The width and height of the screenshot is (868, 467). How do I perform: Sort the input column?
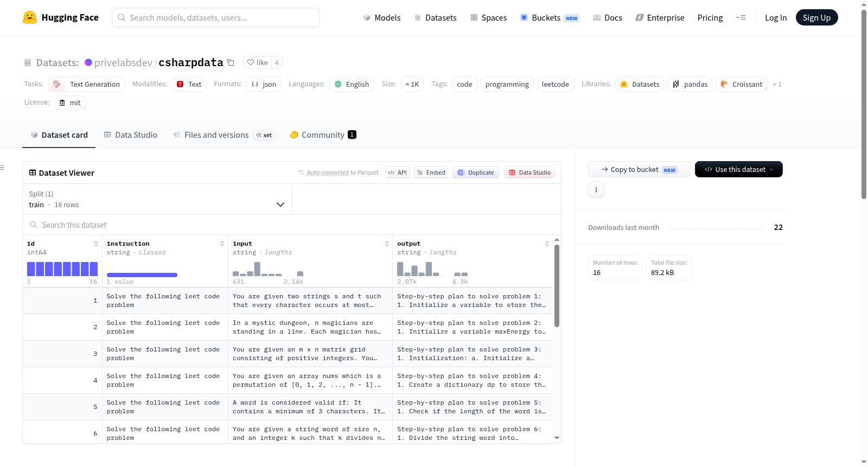[387, 244]
